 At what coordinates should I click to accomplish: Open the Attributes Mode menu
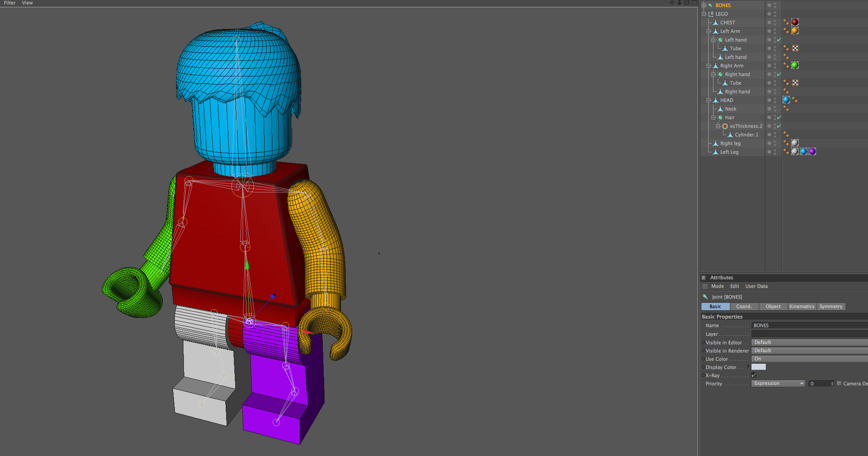717,286
